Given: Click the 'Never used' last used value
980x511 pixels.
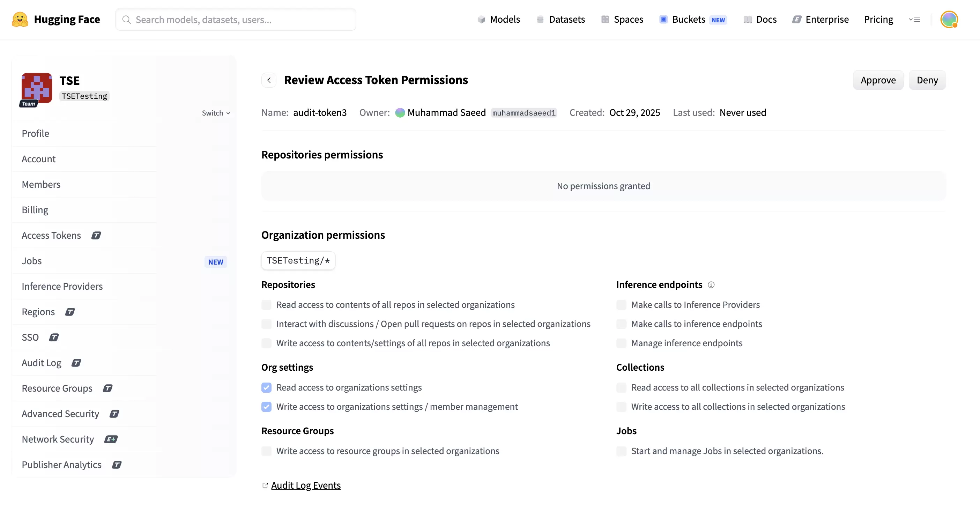Looking at the screenshot, I should click(x=743, y=113).
